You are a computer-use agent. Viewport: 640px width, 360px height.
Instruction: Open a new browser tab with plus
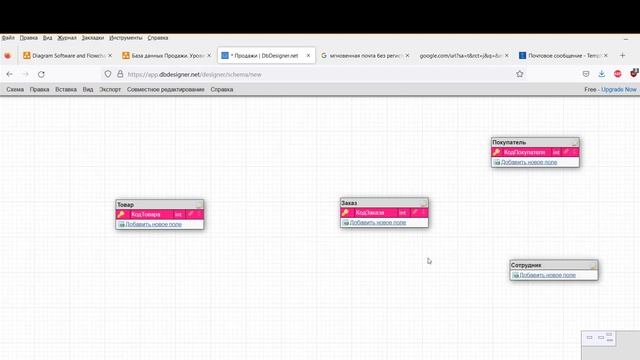pos(622,55)
